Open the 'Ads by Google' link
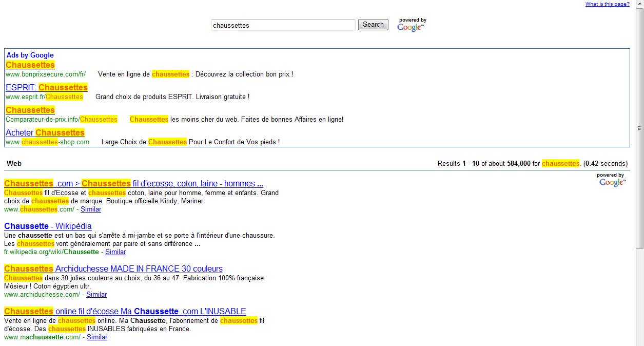The image size is (644, 346). tap(30, 55)
